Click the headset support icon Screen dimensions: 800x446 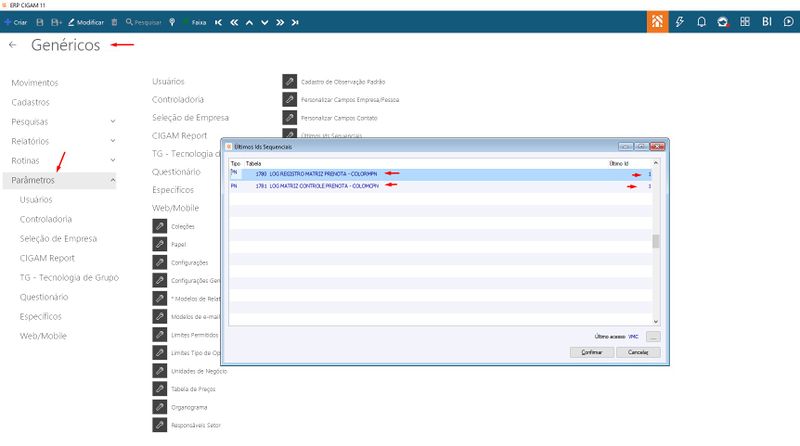(x=723, y=21)
